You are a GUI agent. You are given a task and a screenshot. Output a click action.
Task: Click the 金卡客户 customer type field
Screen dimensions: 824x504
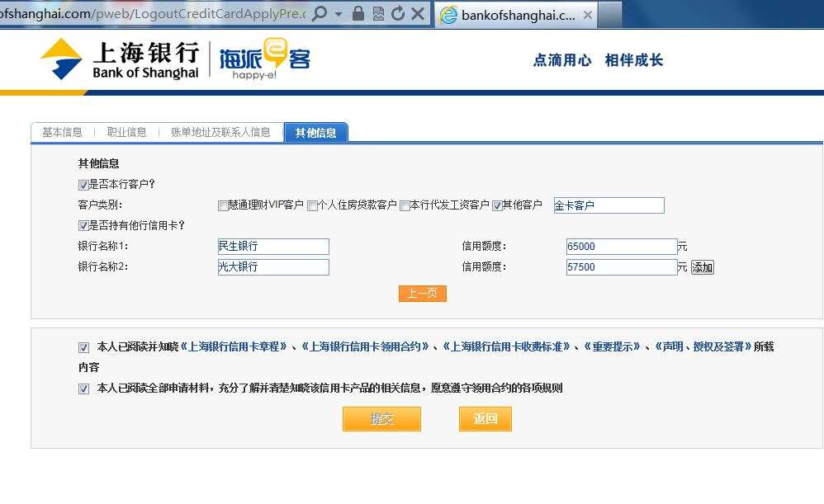(x=609, y=205)
